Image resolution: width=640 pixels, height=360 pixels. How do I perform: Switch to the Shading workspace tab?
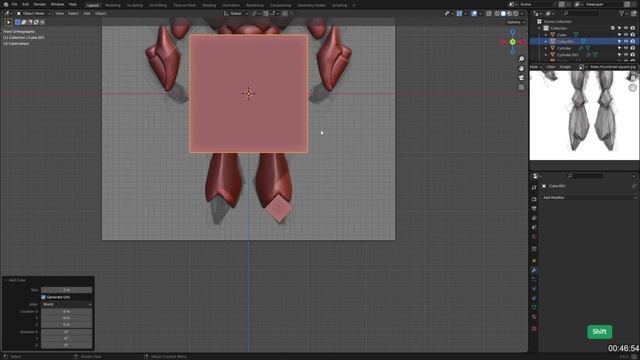pyautogui.click(x=209, y=5)
